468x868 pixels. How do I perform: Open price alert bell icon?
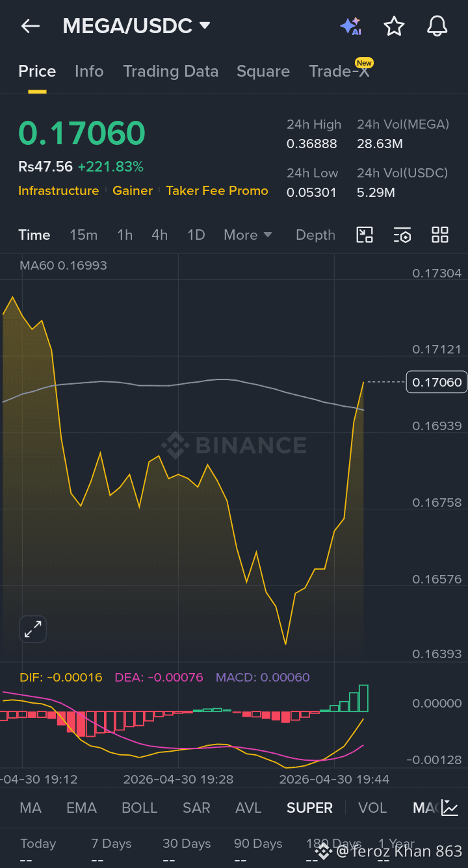tap(437, 26)
